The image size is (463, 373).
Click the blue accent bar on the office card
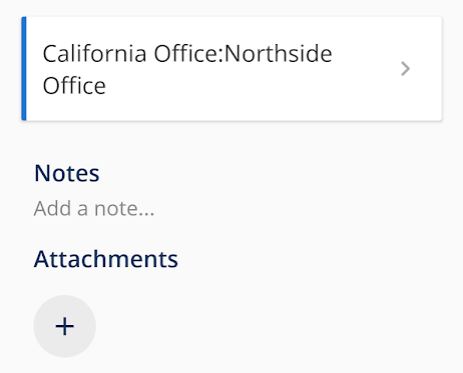pos(24,69)
